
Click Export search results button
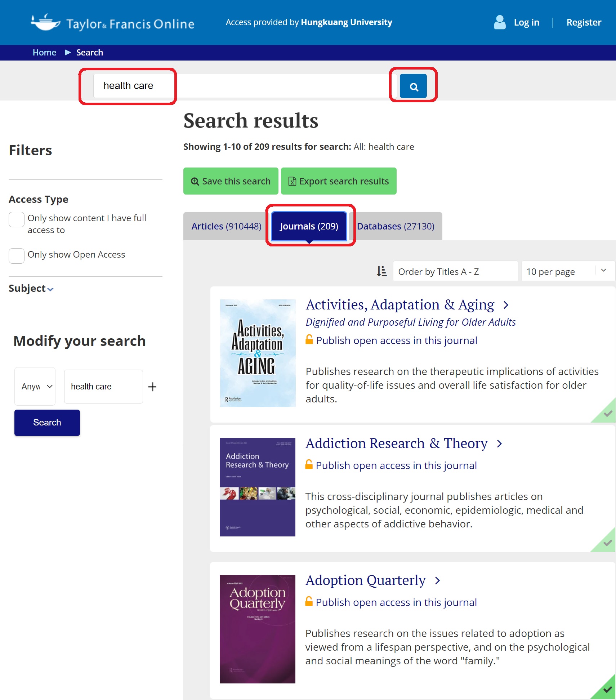pyautogui.click(x=339, y=181)
